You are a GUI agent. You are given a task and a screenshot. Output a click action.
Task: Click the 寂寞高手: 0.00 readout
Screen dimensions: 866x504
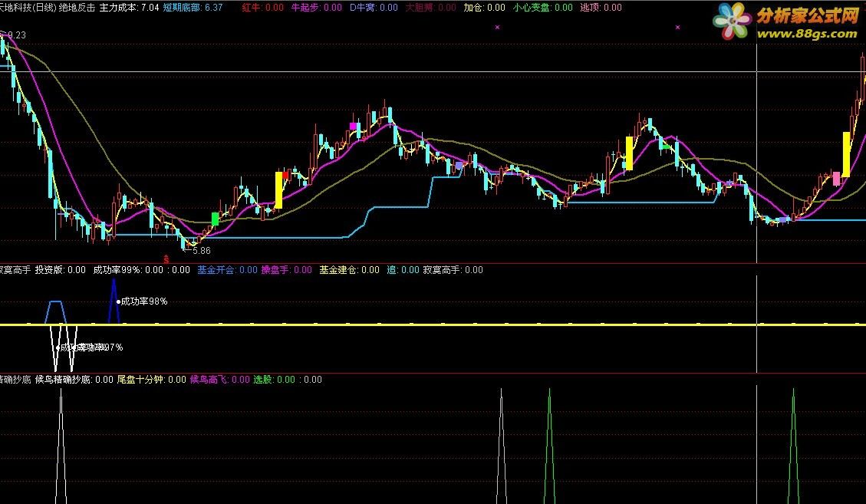[453, 270]
